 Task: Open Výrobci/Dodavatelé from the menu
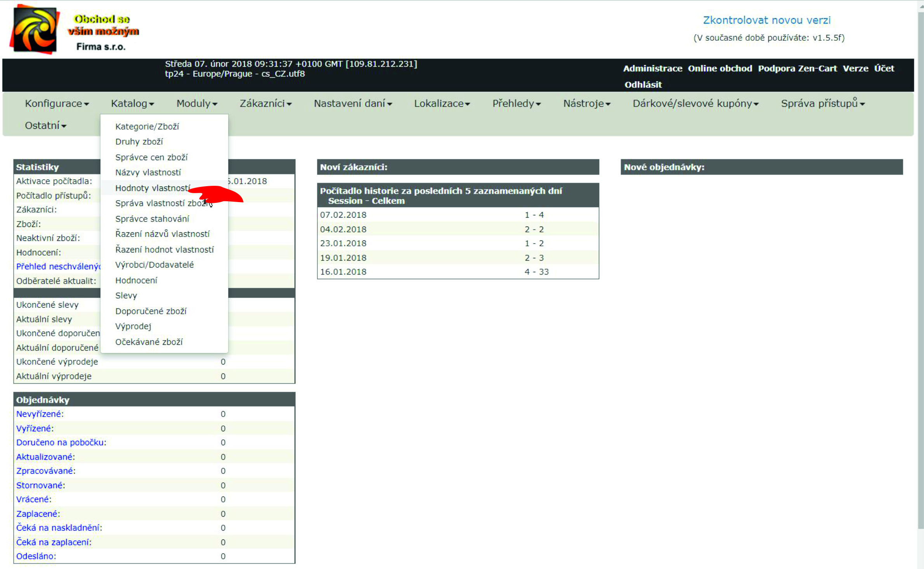pyautogui.click(x=154, y=265)
